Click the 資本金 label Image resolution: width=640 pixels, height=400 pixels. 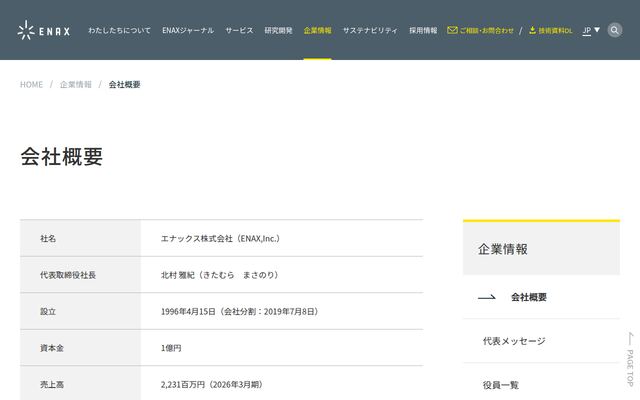click(52, 348)
